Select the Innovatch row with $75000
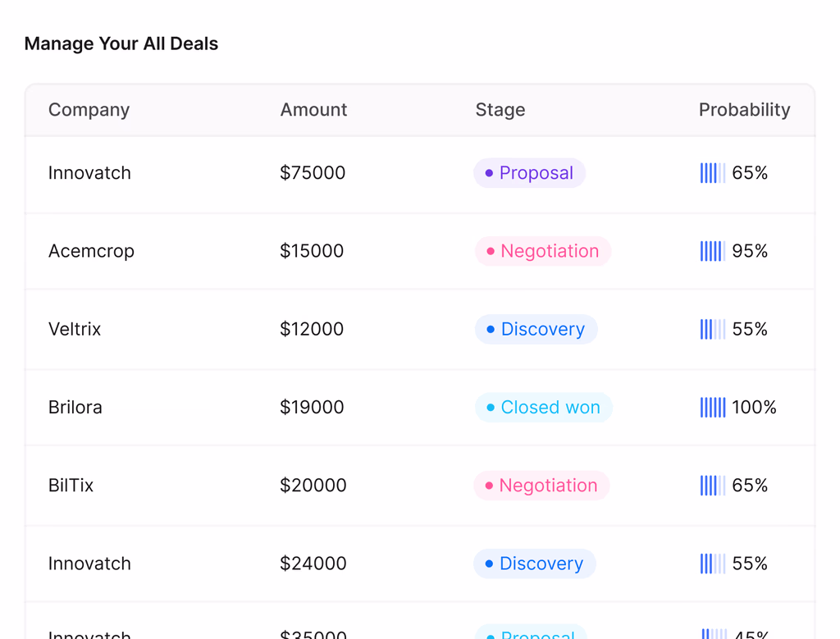 (x=420, y=174)
